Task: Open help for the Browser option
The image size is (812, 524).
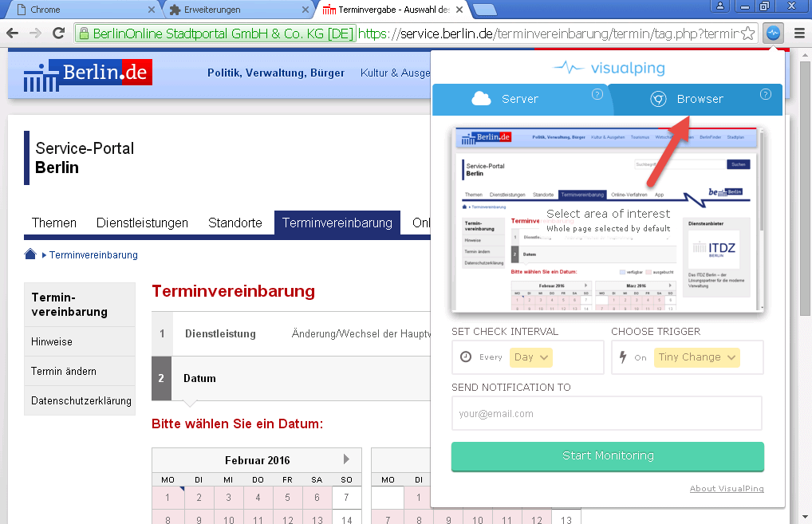Action: (x=766, y=94)
